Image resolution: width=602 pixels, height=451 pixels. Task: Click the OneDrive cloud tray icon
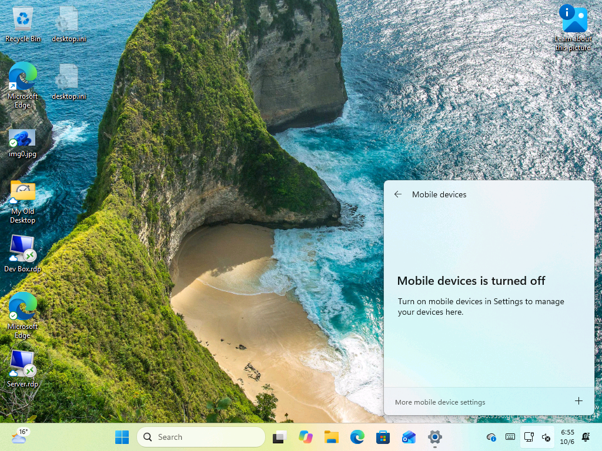tap(491, 437)
